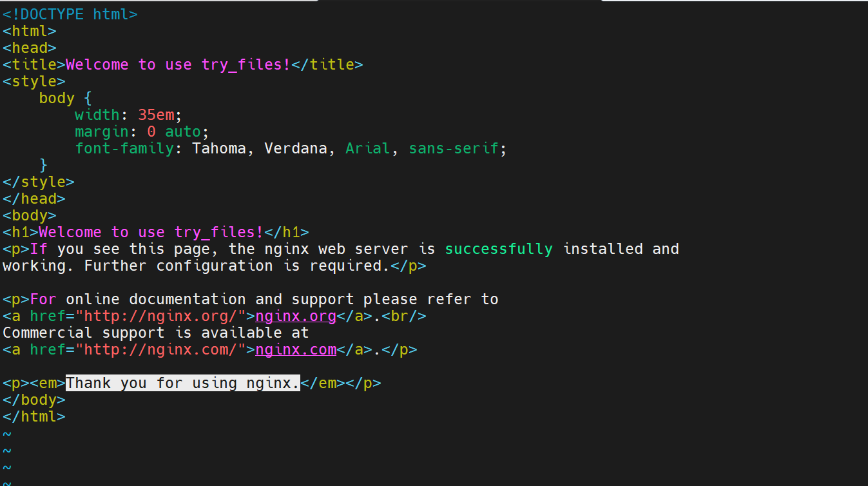Click the green 'successfully' word

point(499,249)
